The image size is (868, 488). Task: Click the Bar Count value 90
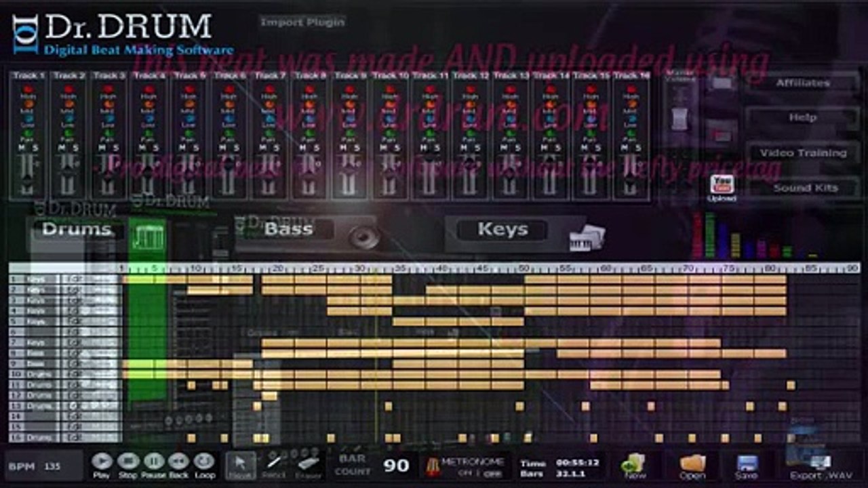click(x=396, y=465)
